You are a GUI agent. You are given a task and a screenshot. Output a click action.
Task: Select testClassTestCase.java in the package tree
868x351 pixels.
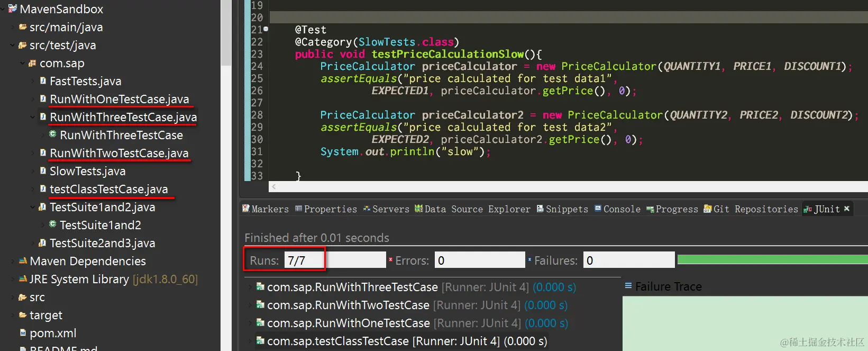pos(108,189)
